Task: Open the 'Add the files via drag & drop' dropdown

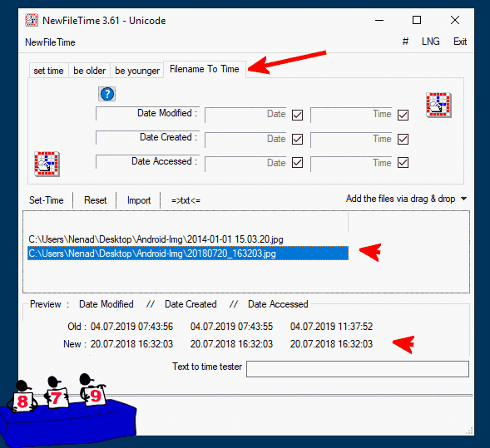Action: click(406, 199)
